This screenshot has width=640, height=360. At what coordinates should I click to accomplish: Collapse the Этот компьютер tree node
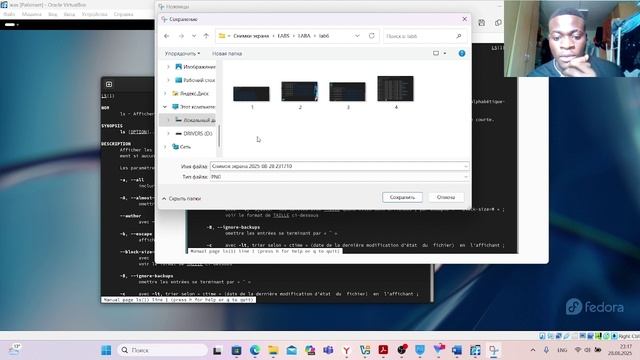pyautogui.click(x=165, y=107)
